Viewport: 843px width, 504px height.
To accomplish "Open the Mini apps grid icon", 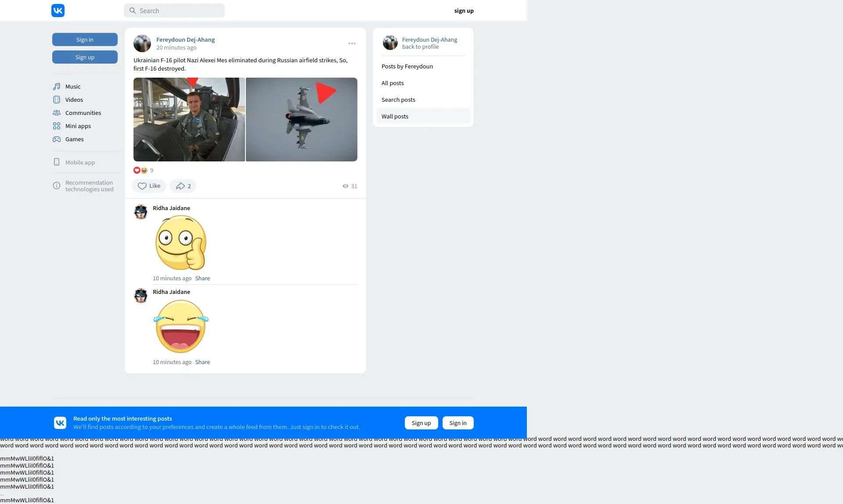I will coord(57,126).
